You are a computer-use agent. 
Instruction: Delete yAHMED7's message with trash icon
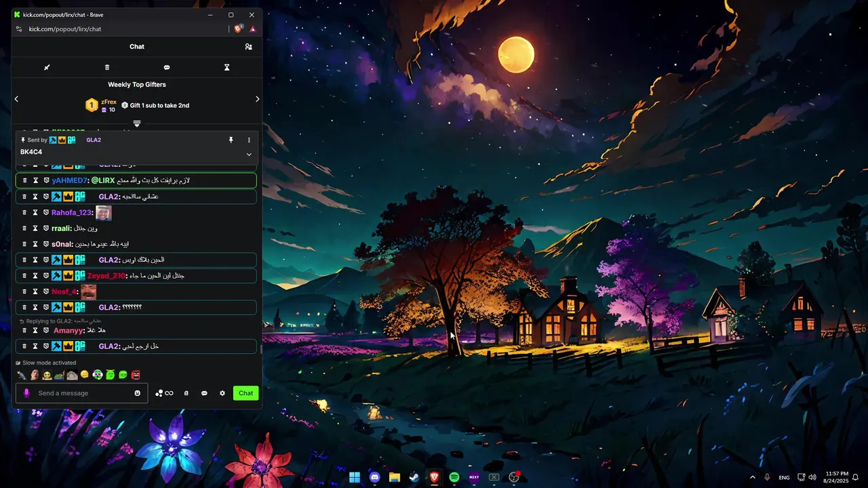(25, 180)
